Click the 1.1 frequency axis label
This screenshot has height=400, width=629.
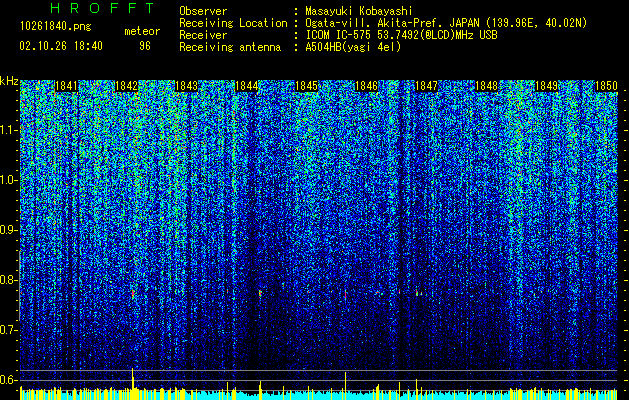(x=9, y=130)
